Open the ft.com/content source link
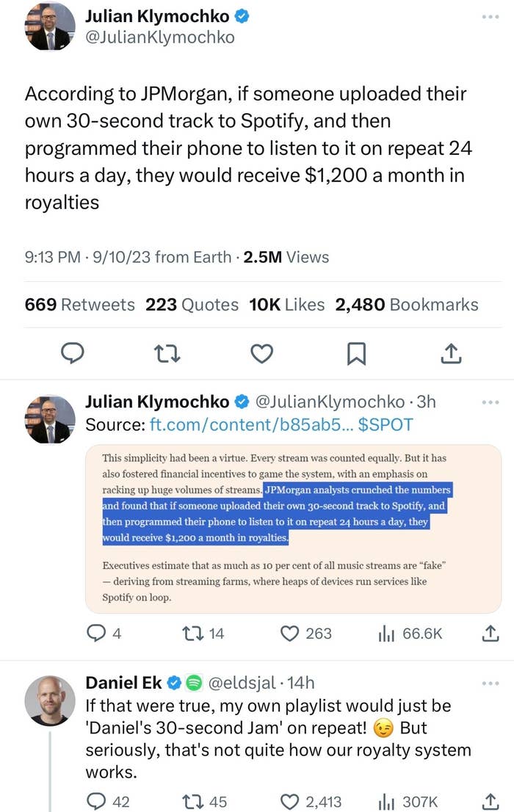Image resolution: width=514 pixels, height=812 pixels. (245, 424)
